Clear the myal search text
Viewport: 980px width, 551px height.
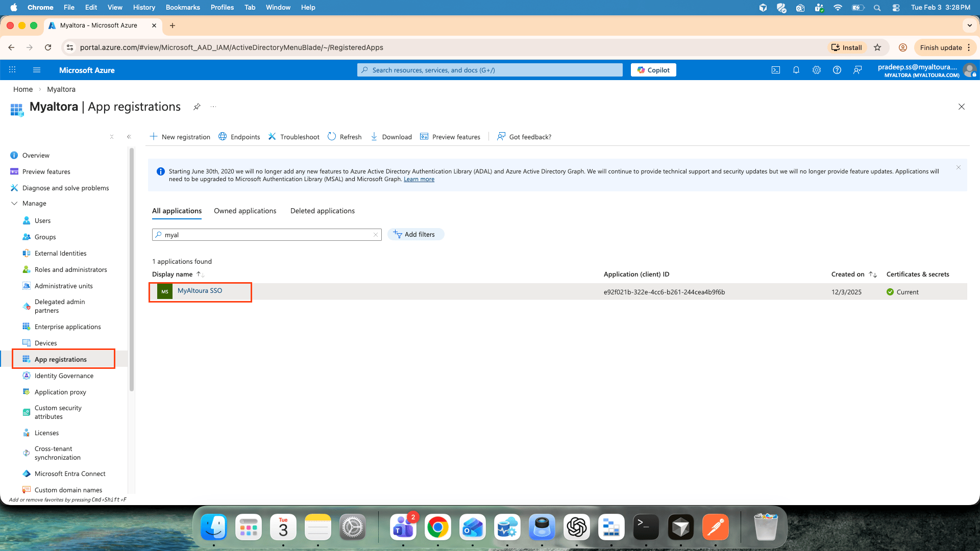coord(376,235)
